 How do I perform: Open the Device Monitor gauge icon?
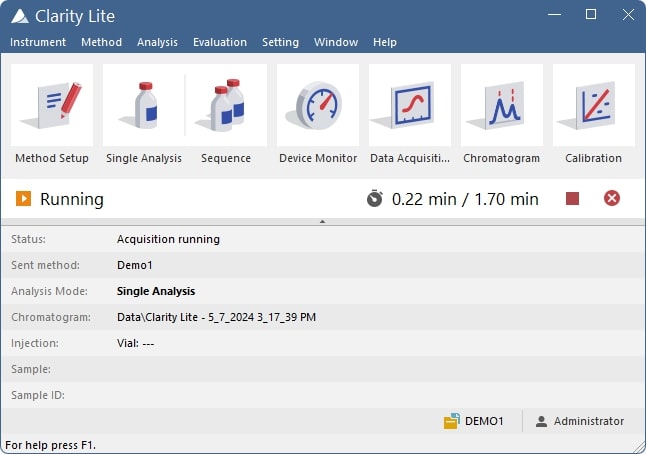coord(318,105)
